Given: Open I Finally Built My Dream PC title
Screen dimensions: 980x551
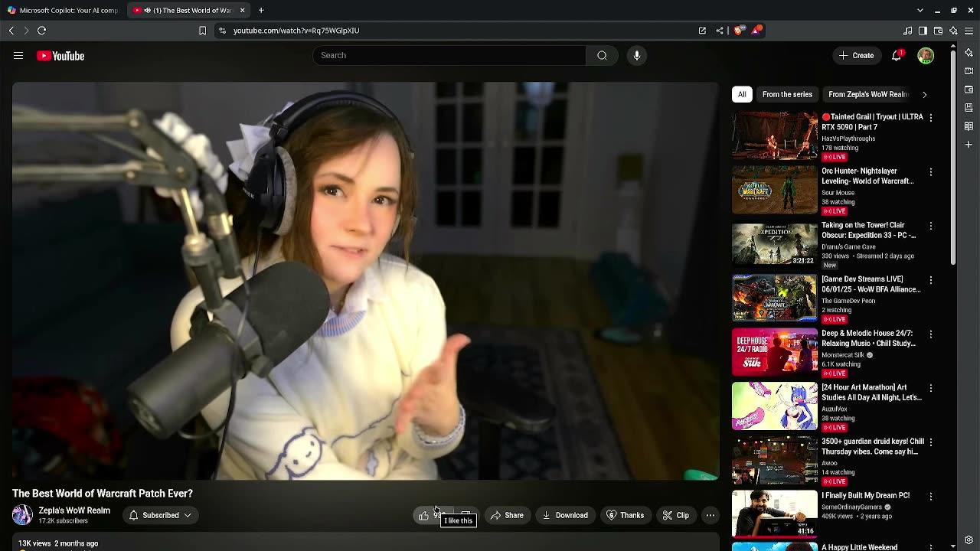Looking at the screenshot, I should coord(865,495).
